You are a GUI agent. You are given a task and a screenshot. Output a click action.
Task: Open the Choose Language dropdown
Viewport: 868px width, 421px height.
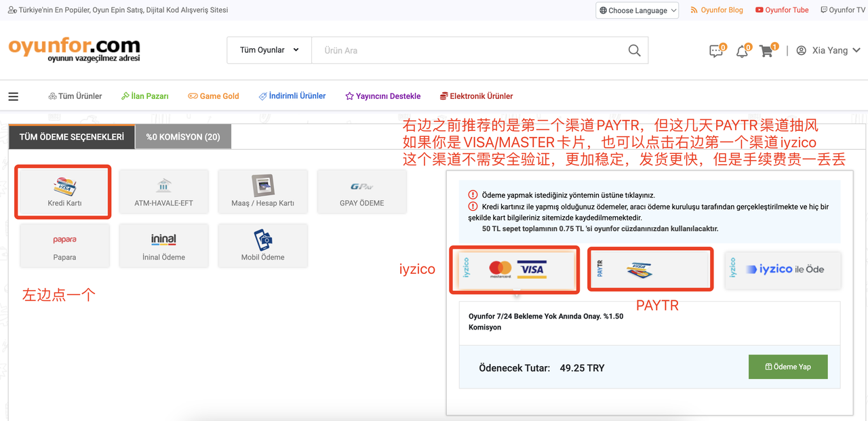click(x=637, y=10)
